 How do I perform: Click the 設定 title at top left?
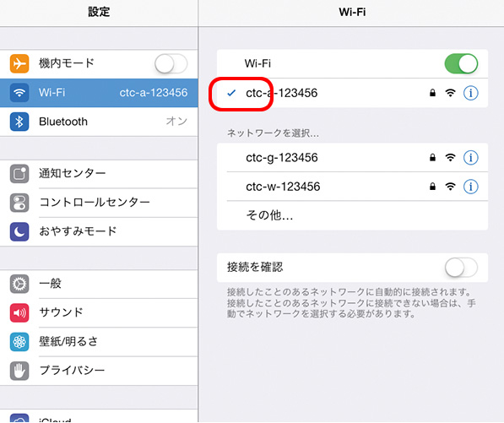click(x=99, y=12)
